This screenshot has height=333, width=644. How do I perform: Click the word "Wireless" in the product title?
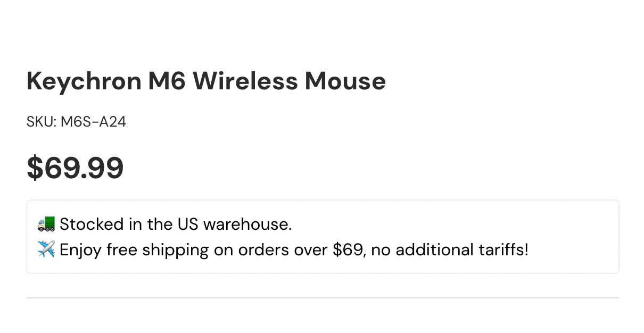pyautogui.click(x=245, y=81)
